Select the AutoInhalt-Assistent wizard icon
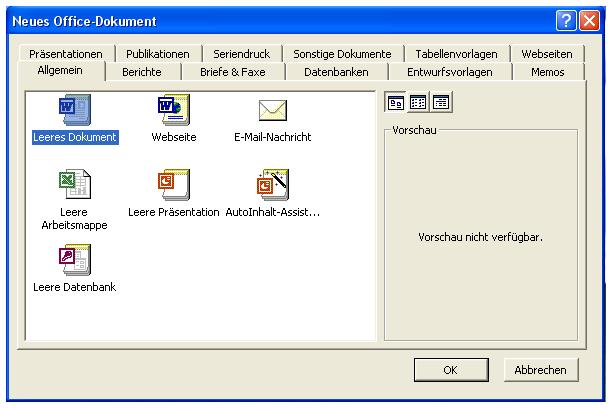 tap(273, 184)
